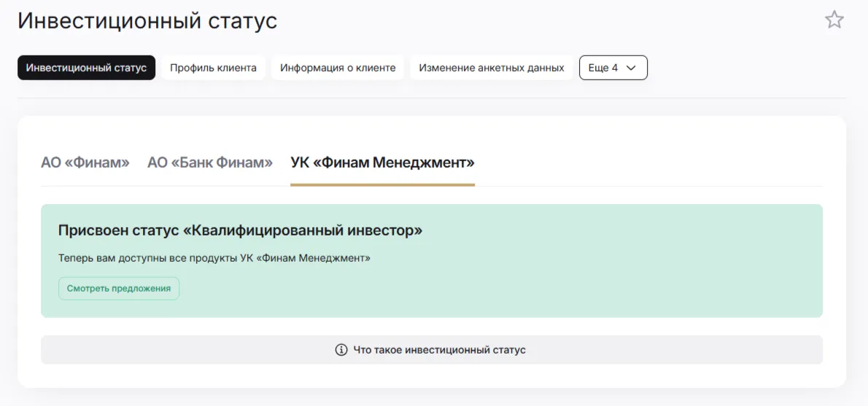868x406 pixels.
Task: Add page to favorites with star icon
Action: pos(834,20)
